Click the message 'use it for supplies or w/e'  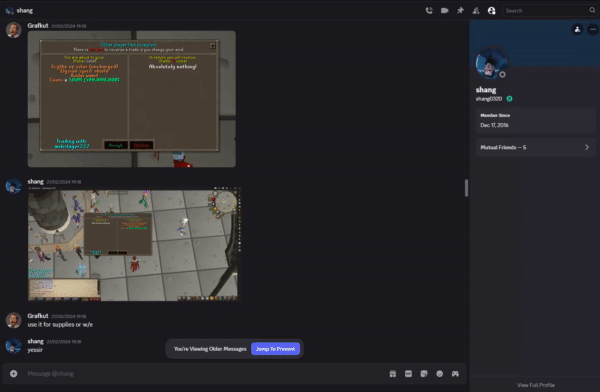60,325
